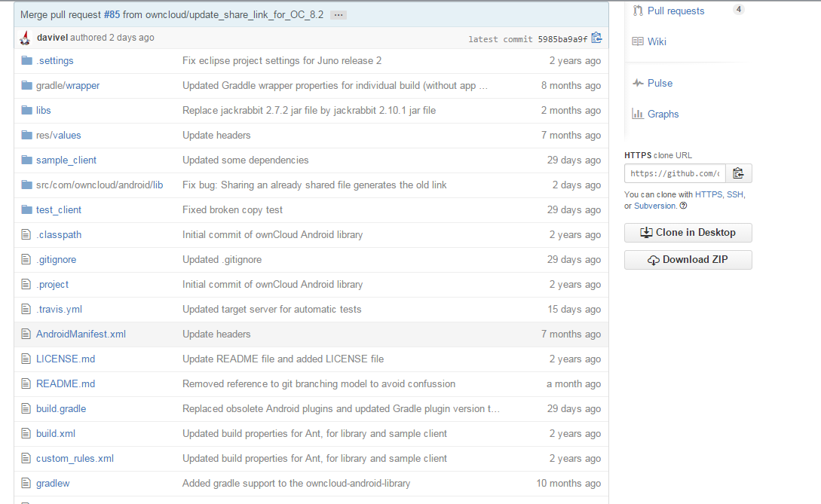821x504 pixels.
Task: Copy the HTTPS clone URL to clipboard
Action: [738, 173]
